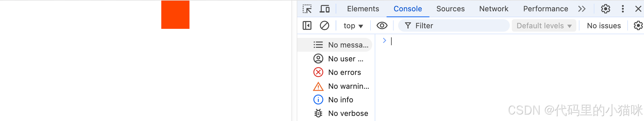Open the Default levels dropdown
This screenshot has width=644, height=121.
coord(544,26)
